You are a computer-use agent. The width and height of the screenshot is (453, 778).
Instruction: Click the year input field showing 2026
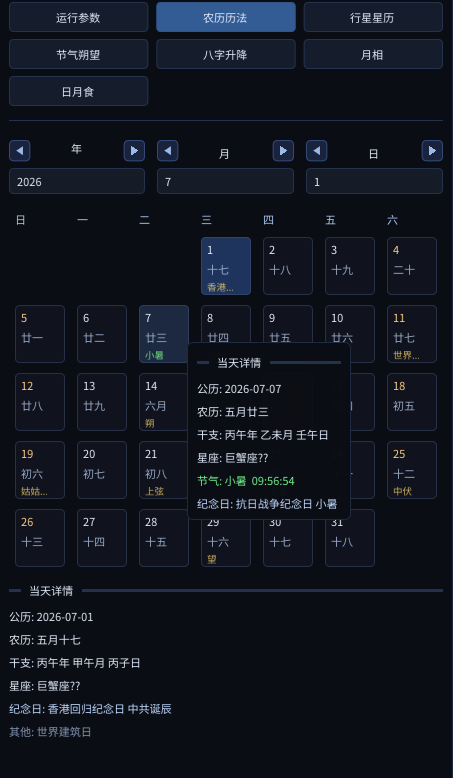click(77, 181)
